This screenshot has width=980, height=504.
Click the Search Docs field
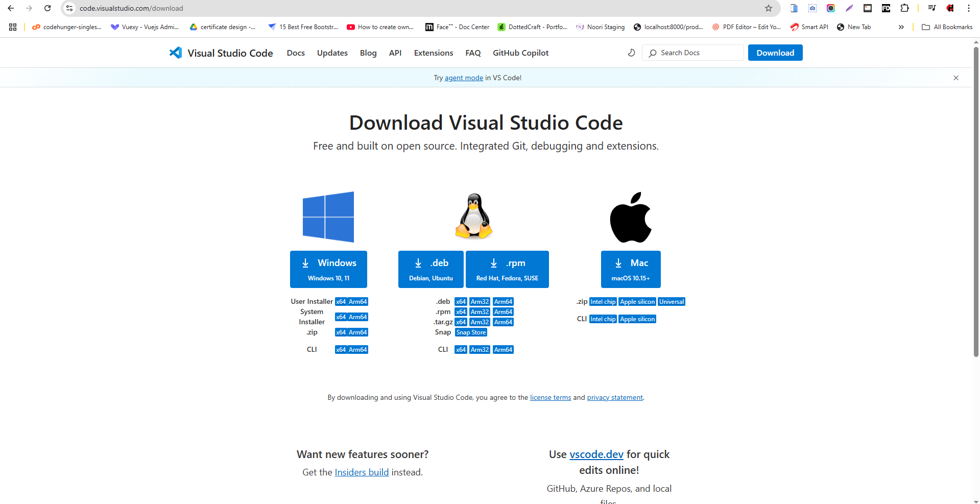pos(695,53)
